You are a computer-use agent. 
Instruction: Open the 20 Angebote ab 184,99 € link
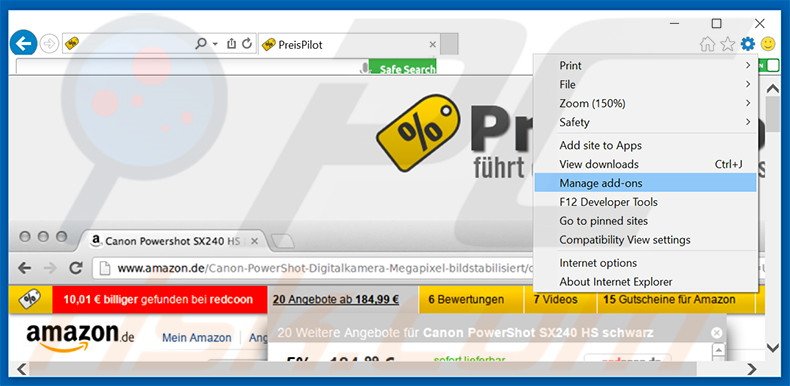coord(336,299)
